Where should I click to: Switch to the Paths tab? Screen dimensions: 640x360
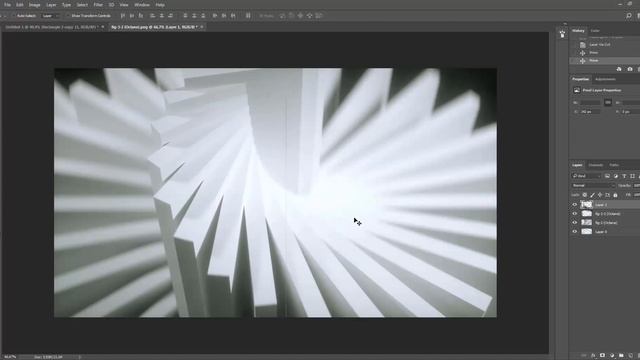[x=614, y=165]
